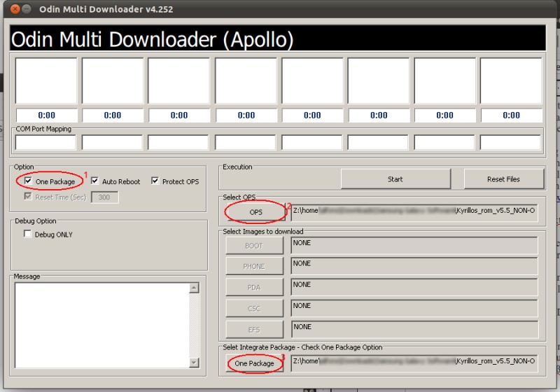Click the Message box scroll down arrow
This screenshot has width=560, height=392.
pos(194,363)
